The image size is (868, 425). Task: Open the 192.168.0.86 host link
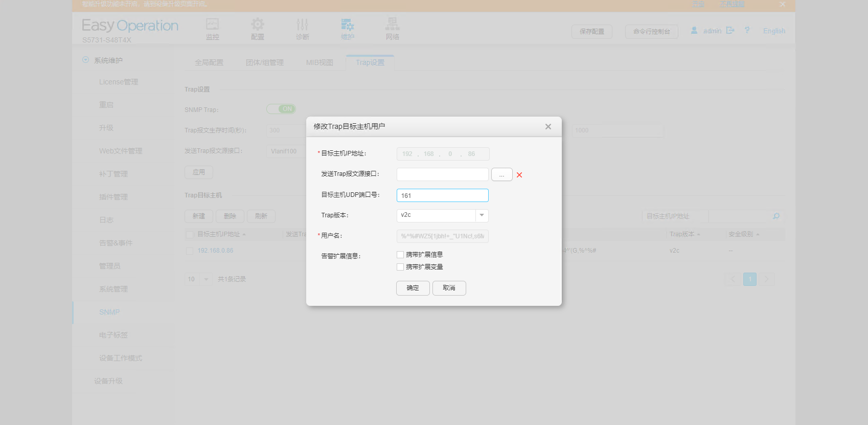215,251
